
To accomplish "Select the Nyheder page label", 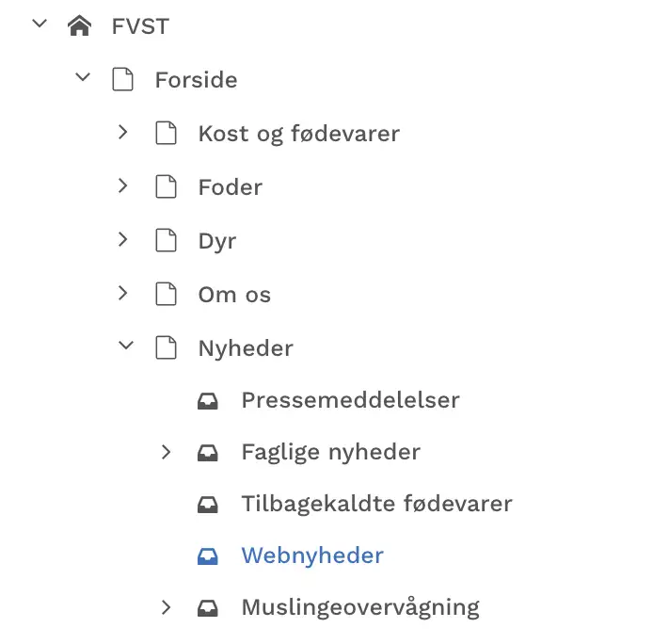I will (x=246, y=348).
